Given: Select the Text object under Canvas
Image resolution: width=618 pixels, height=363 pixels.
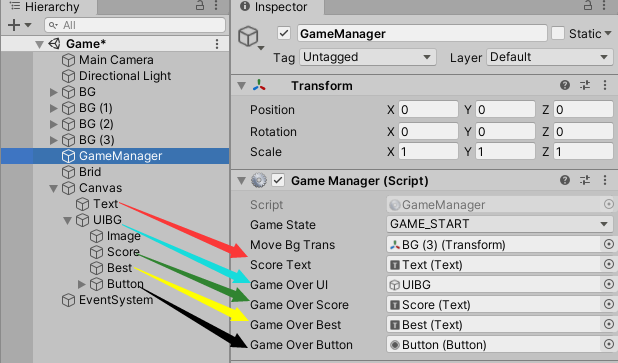Looking at the screenshot, I should coord(105,204).
